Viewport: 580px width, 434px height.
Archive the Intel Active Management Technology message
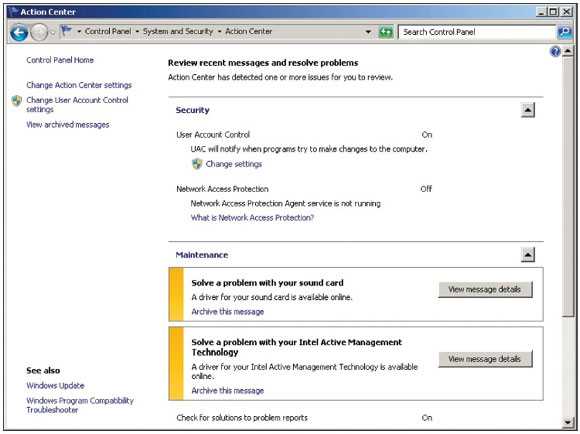point(227,390)
